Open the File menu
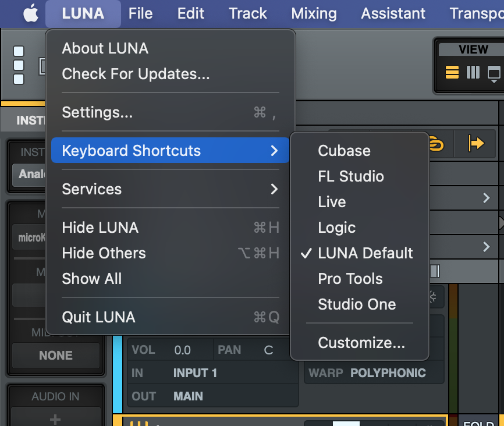The width and height of the screenshot is (504, 426). [x=140, y=13]
